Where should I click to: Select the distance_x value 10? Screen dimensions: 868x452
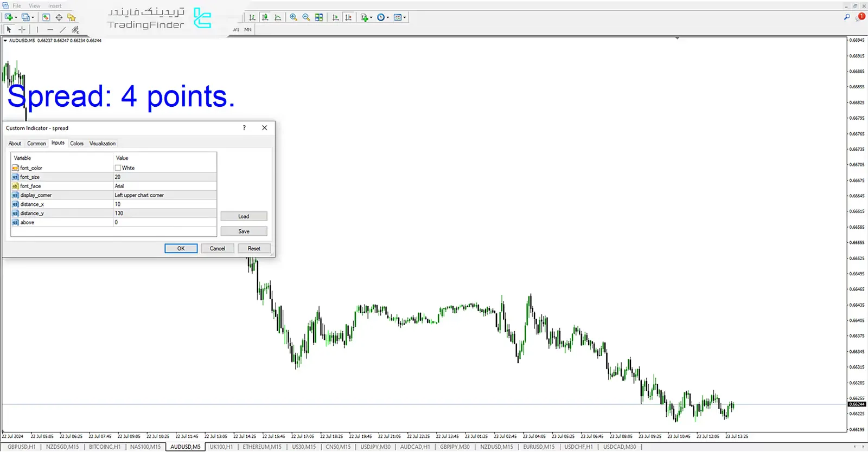[165, 204]
